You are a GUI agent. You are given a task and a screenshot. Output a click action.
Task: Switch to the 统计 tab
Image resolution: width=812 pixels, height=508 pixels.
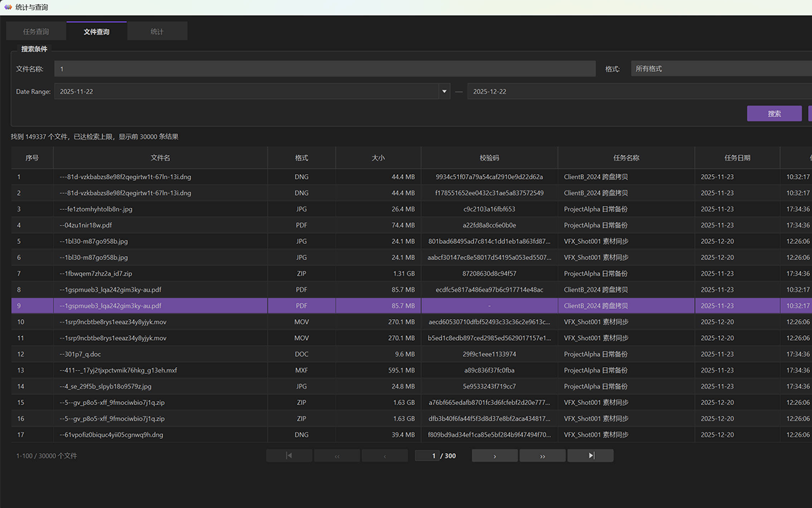(x=157, y=31)
